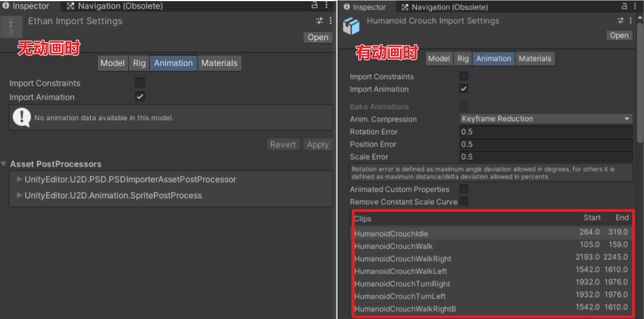The width and height of the screenshot is (644, 319).
Task: Click the Rotation Error value field
Action: [546, 131]
